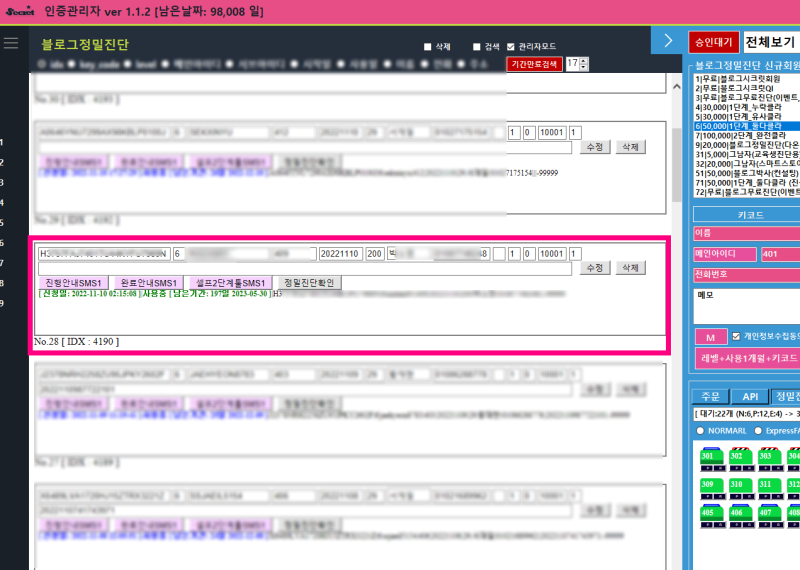Click the Secret logo in title bar

click(x=20, y=11)
